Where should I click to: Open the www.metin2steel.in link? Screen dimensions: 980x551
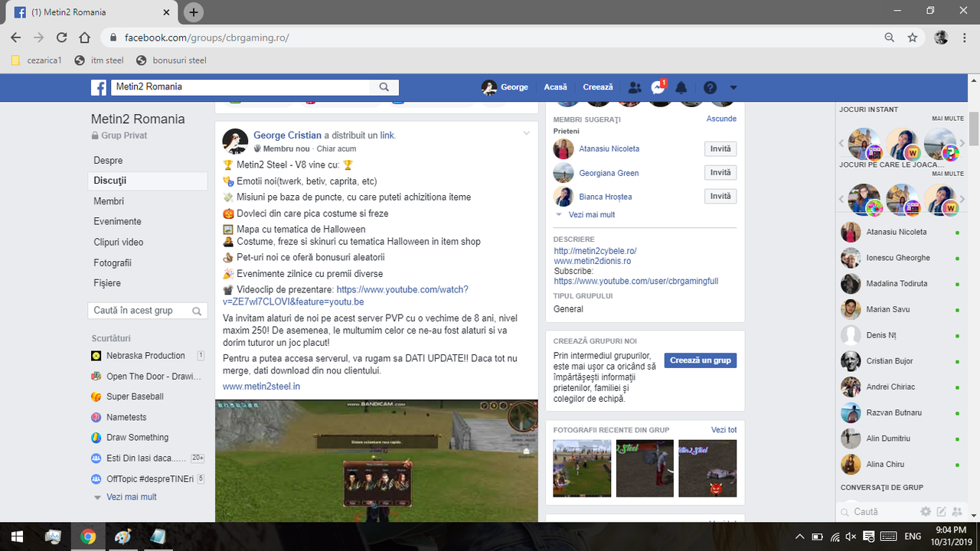click(x=261, y=386)
